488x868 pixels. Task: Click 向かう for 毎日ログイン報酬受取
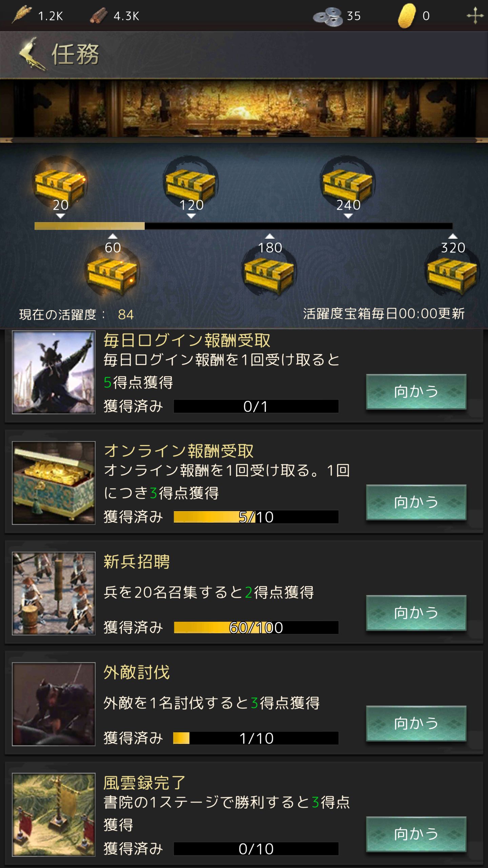point(416,392)
